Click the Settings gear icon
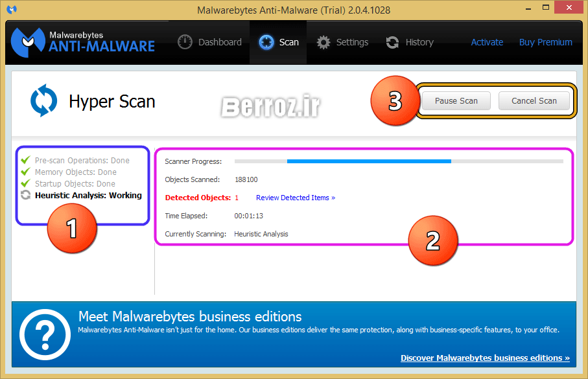Image resolution: width=588 pixels, height=379 pixels. 323,42
